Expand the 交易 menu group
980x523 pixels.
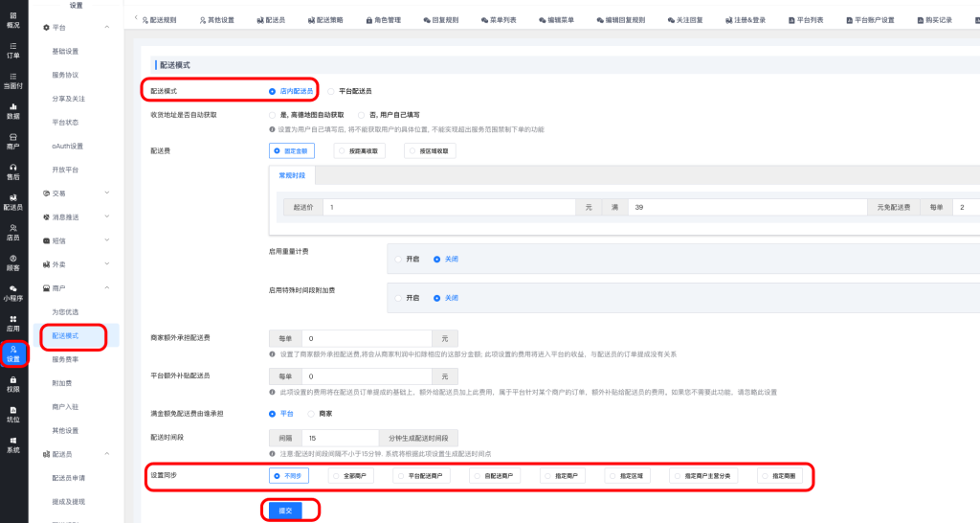[x=106, y=193]
